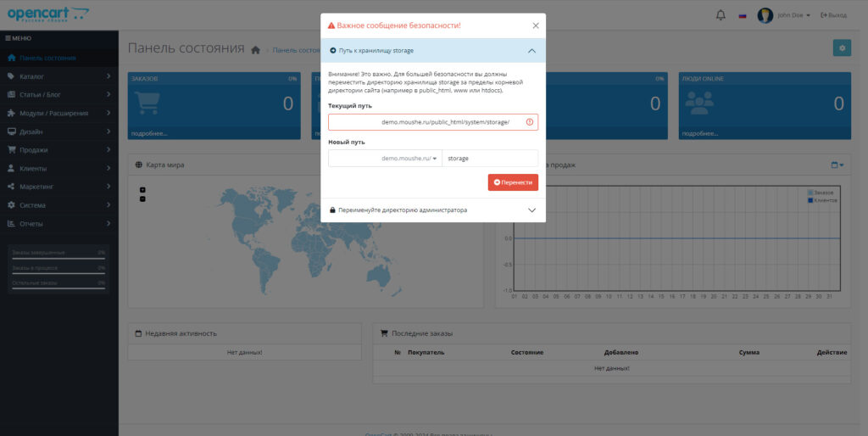Open the sales chart calendar range dropdown
Viewport: 868px width, 436px height.
click(837, 165)
